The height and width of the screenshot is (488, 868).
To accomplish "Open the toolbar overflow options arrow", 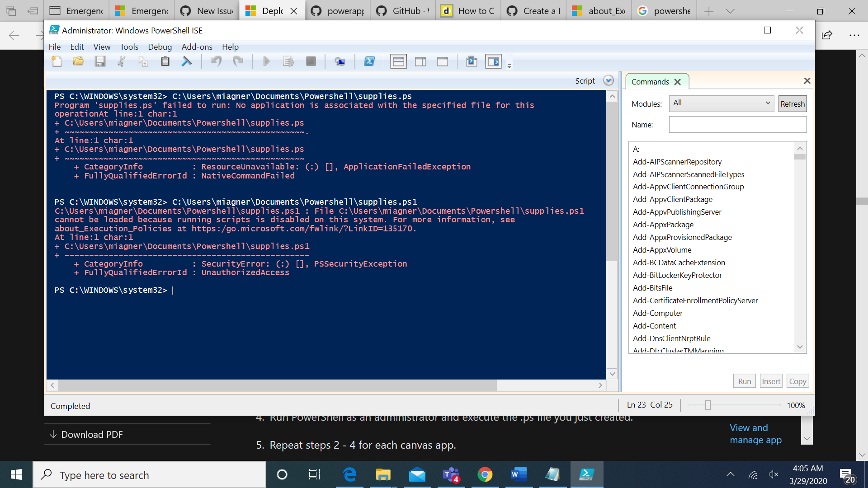I will (509, 66).
